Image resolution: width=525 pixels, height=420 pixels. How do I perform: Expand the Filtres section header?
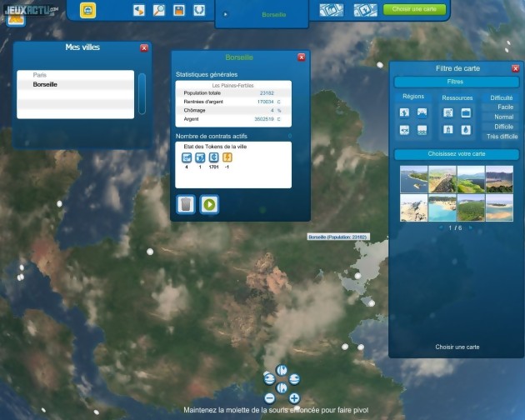(x=455, y=82)
